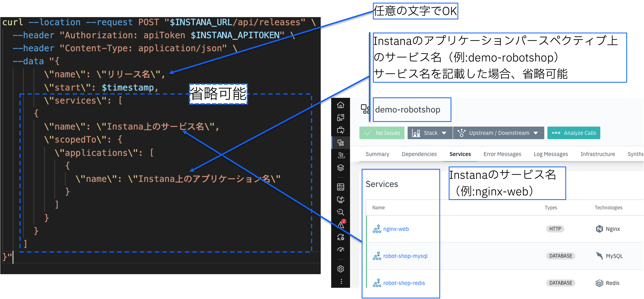Open the Stack dropdown

430,133
